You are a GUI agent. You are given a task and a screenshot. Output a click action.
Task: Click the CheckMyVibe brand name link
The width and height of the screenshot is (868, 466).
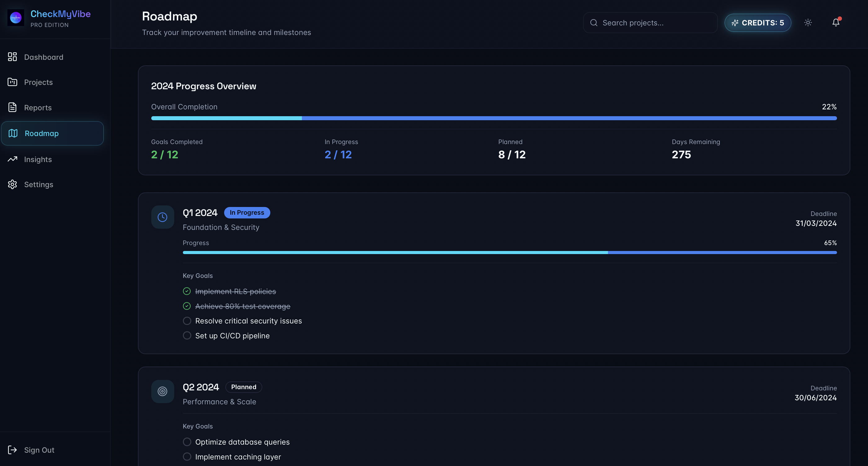(x=61, y=14)
